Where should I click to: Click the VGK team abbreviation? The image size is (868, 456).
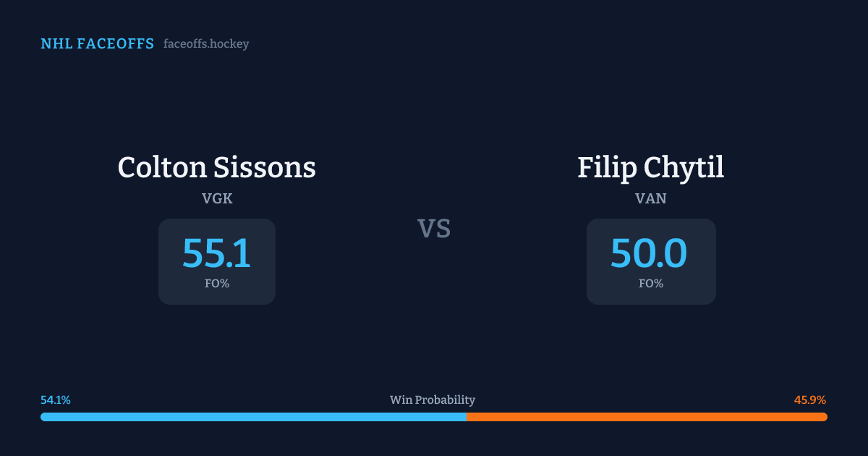click(217, 198)
